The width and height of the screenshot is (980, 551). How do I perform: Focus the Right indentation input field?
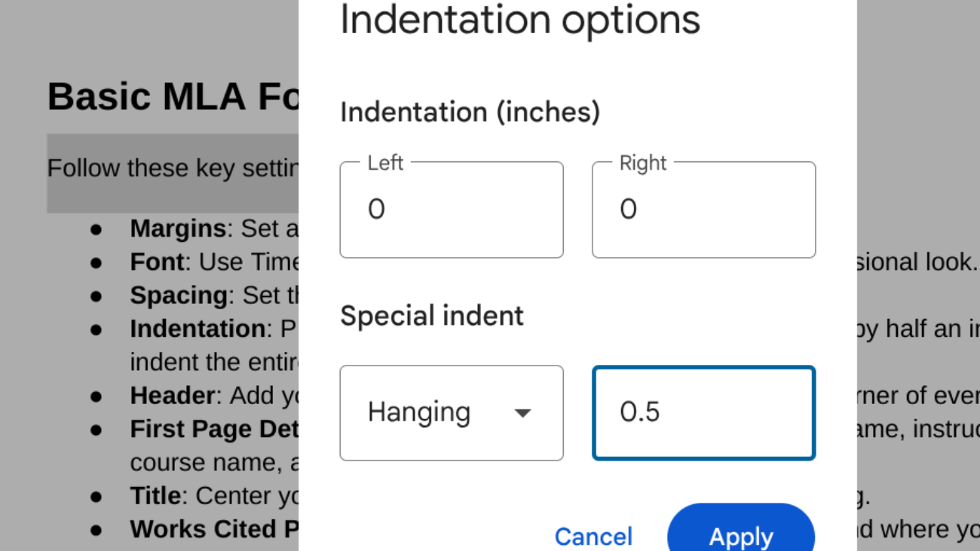703,210
